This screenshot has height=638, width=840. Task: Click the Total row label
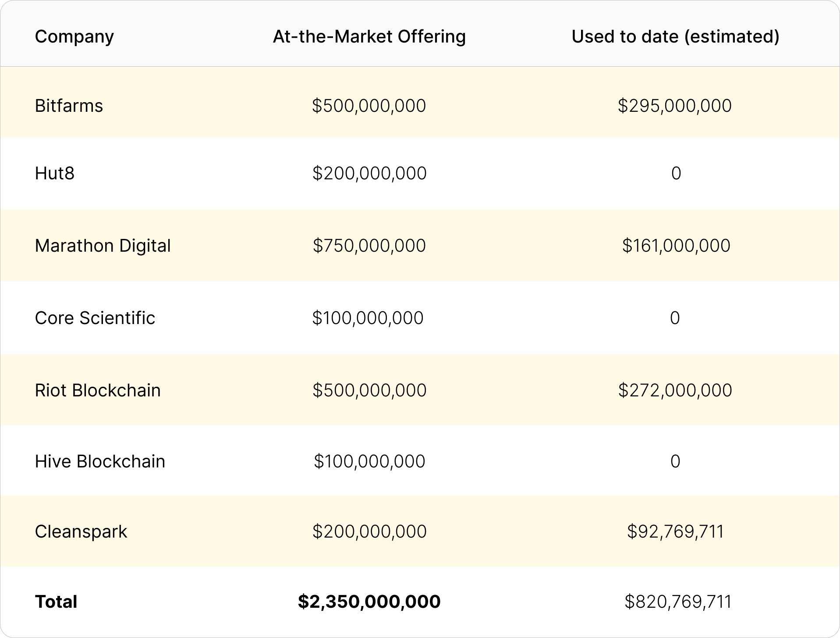(56, 601)
